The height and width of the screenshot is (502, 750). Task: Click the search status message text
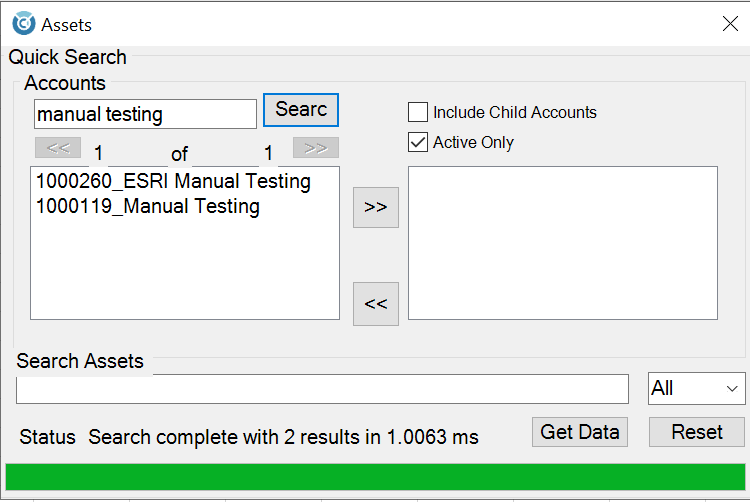click(x=283, y=437)
